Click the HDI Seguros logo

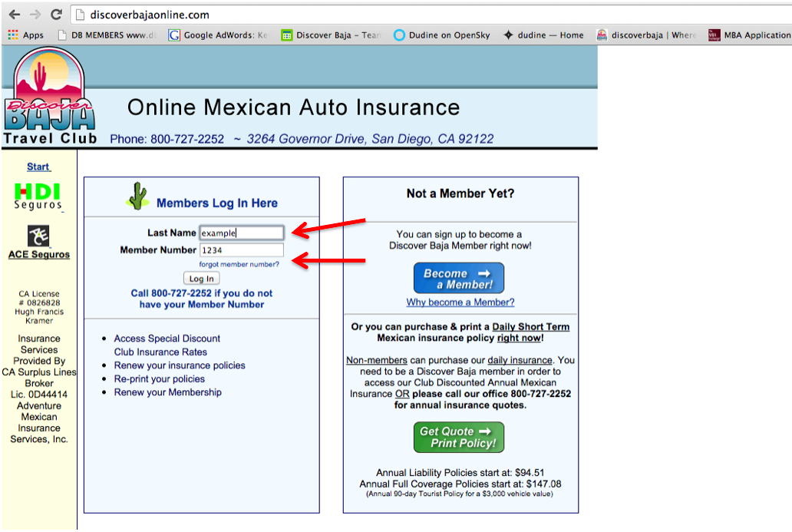[38, 196]
